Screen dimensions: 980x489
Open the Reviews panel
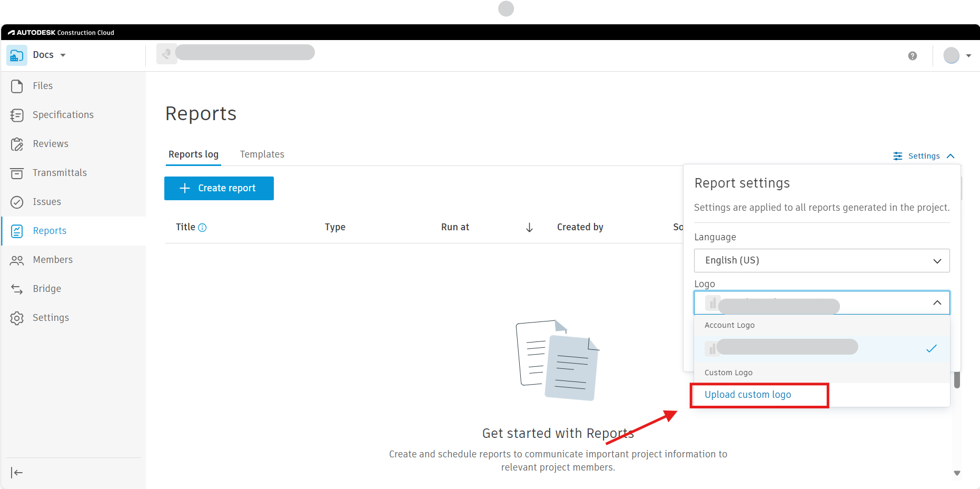point(51,143)
